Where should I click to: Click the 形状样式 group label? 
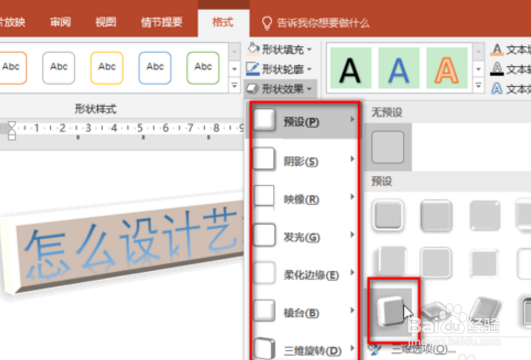[x=95, y=109]
